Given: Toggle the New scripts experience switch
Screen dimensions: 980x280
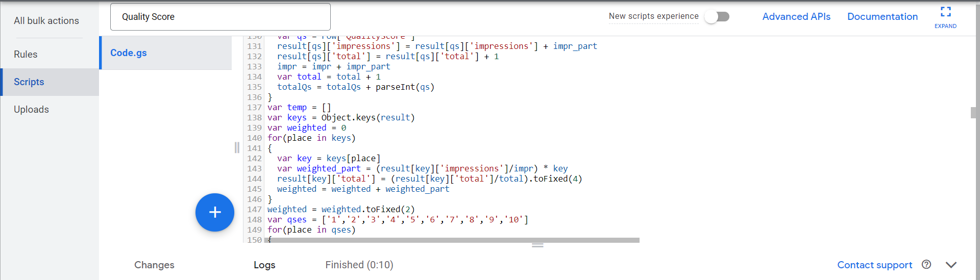Looking at the screenshot, I should tap(717, 16).
